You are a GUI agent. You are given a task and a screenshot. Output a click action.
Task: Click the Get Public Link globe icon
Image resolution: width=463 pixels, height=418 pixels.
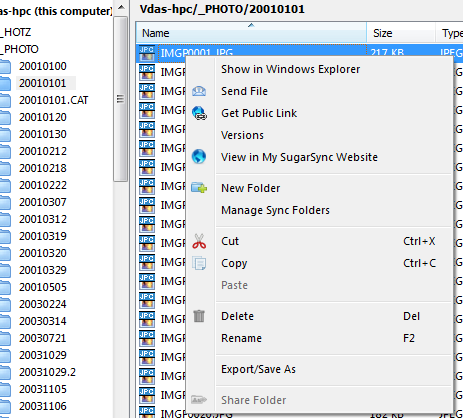click(x=199, y=113)
